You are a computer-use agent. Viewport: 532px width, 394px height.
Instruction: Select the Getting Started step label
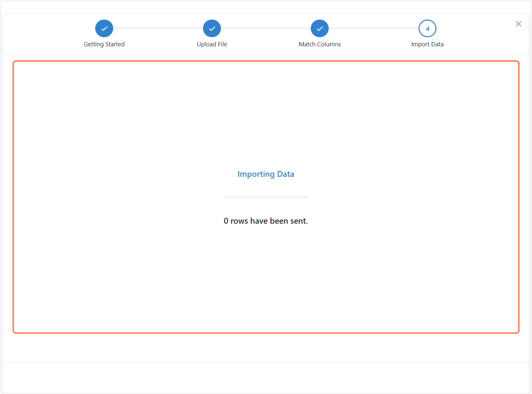[104, 44]
